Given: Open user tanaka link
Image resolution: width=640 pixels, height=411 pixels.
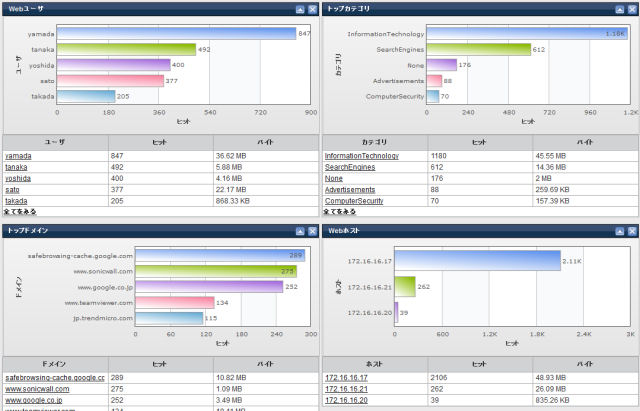Looking at the screenshot, I should click(x=16, y=167).
